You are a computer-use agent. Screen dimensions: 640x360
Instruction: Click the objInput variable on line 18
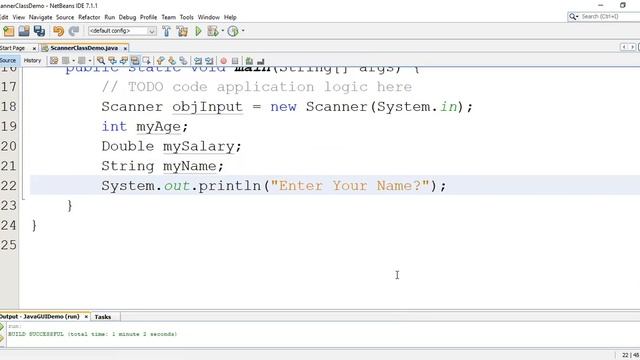point(207,107)
